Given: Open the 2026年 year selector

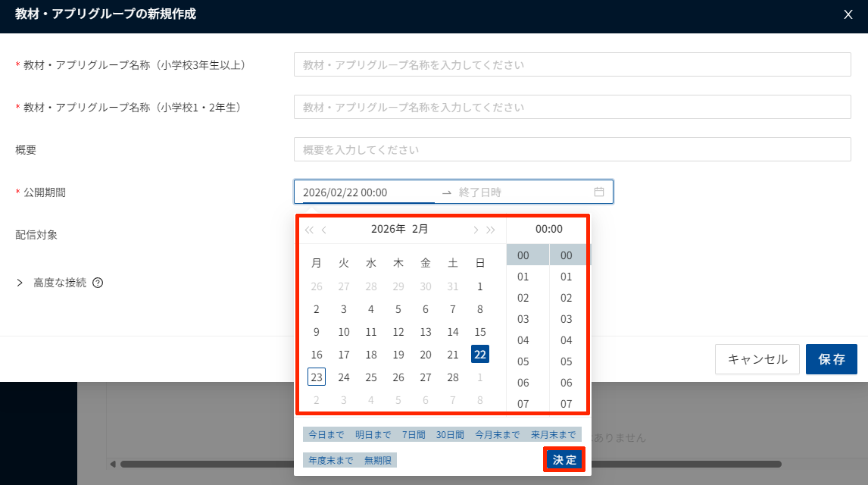Looking at the screenshot, I should tap(388, 229).
